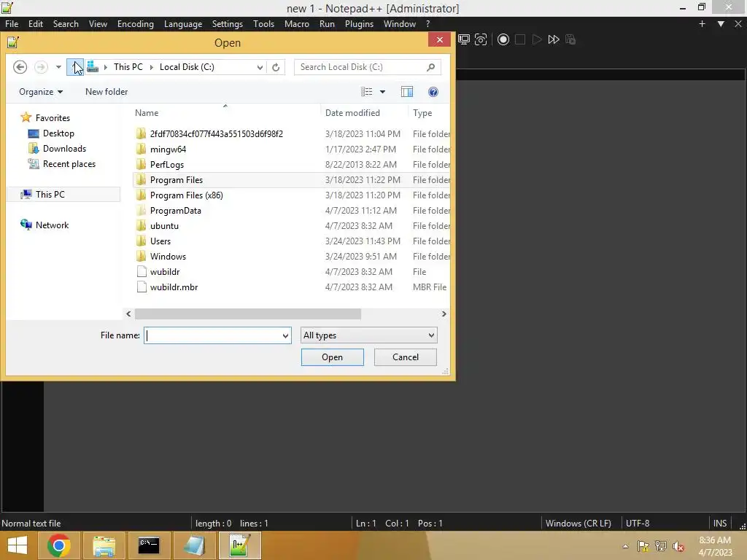Click the Forward arrow in Open dialog
The width and height of the screenshot is (747, 560).
[41, 67]
